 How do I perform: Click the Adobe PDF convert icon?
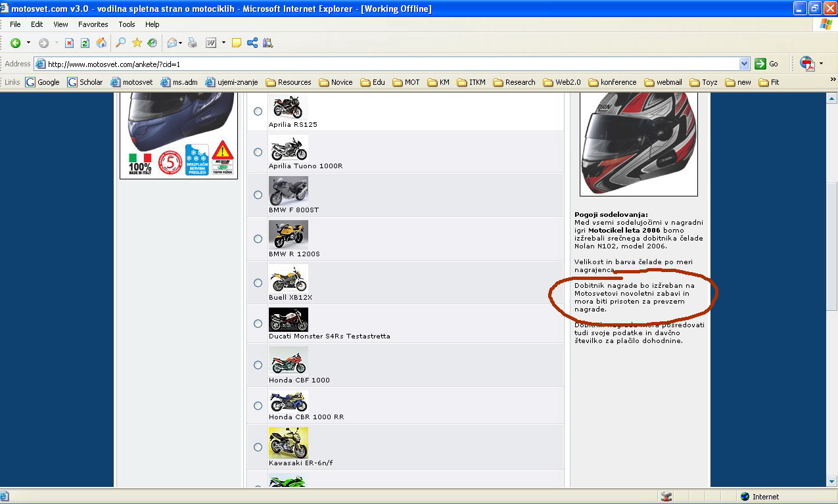click(807, 64)
